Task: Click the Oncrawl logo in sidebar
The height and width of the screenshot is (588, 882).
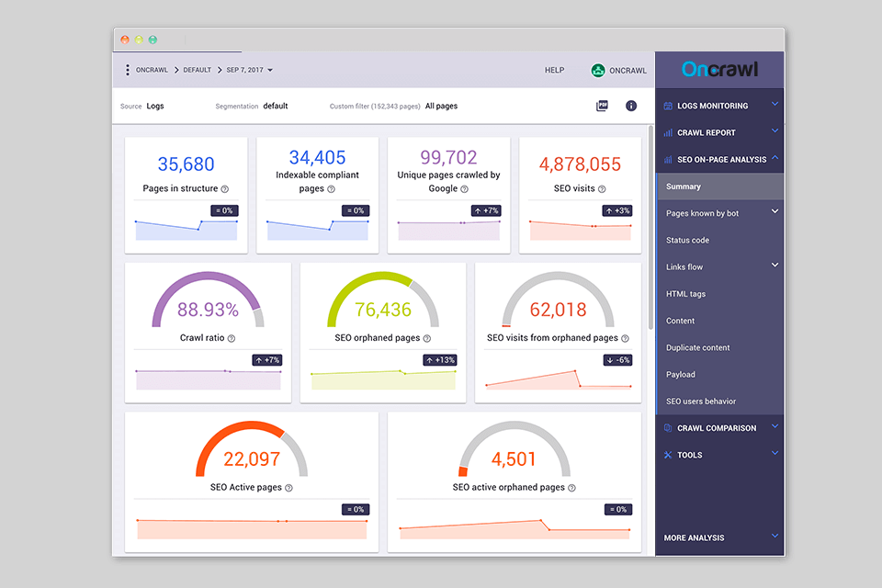Action: [x=720, y=69]
